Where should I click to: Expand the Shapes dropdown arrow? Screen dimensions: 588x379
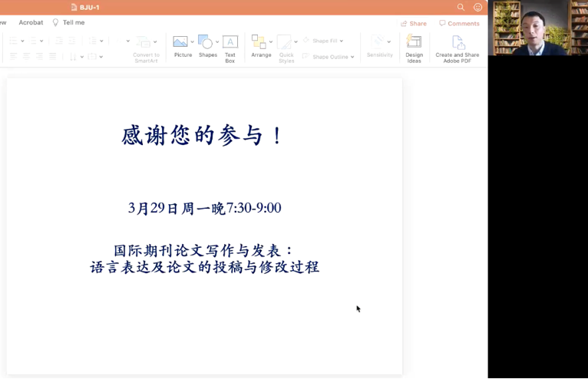(x=217, y=41)
